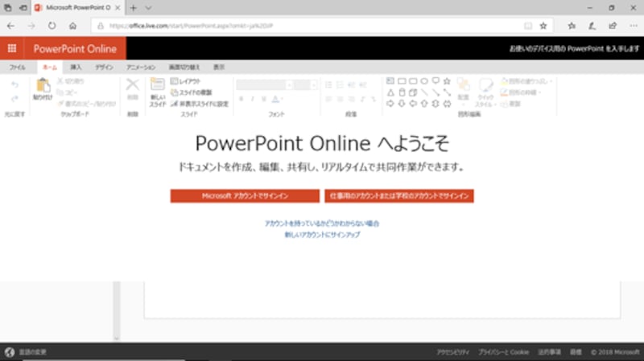This screenshot has width=644, height=361.
Task: Sign in with work or school account button
Action: pyautogui.click(x=399, y=195)
